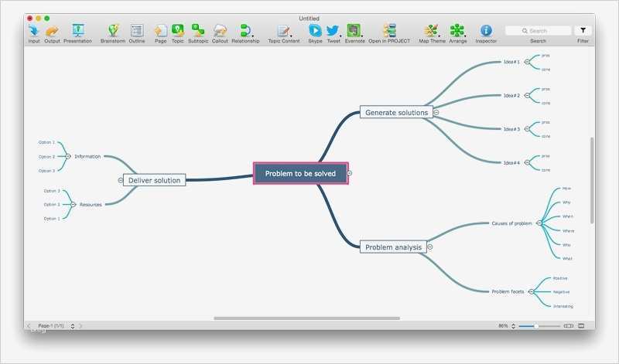Select the Positive leaf under Problem facets

[560, 278]
